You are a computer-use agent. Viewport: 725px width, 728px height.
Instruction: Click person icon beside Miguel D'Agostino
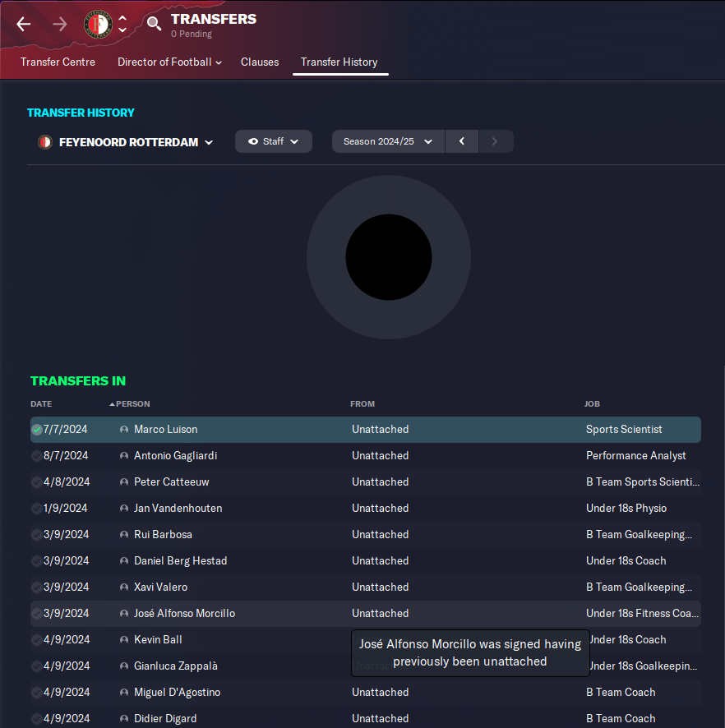(x=124, y=692)
